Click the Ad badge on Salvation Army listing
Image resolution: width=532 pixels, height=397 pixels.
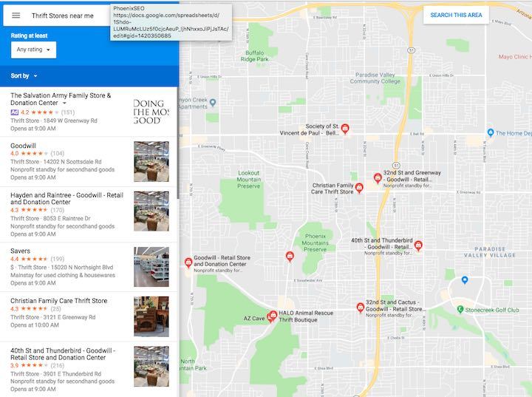click(x=14, y=112)
